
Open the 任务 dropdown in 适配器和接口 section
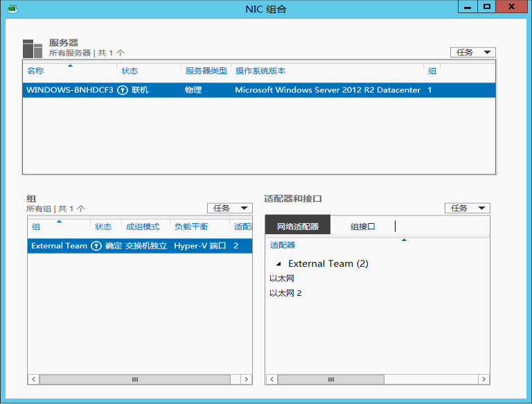pos(467,208)
